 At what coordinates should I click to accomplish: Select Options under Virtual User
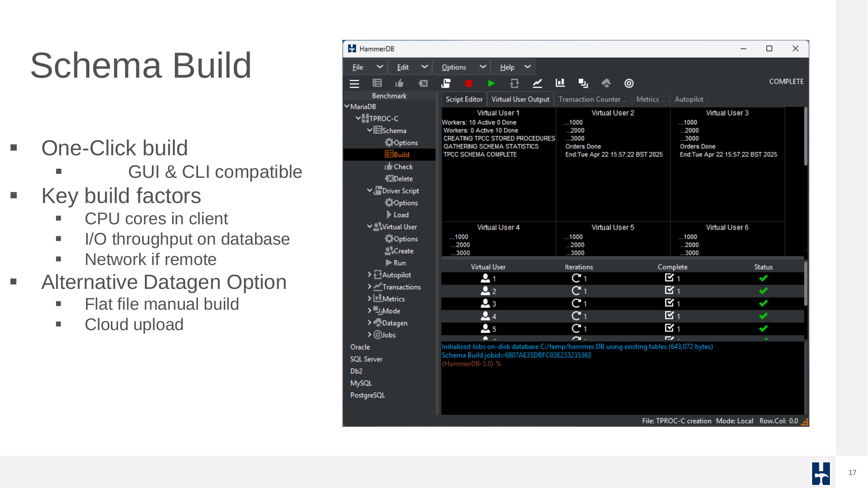(x=401, y=239)
